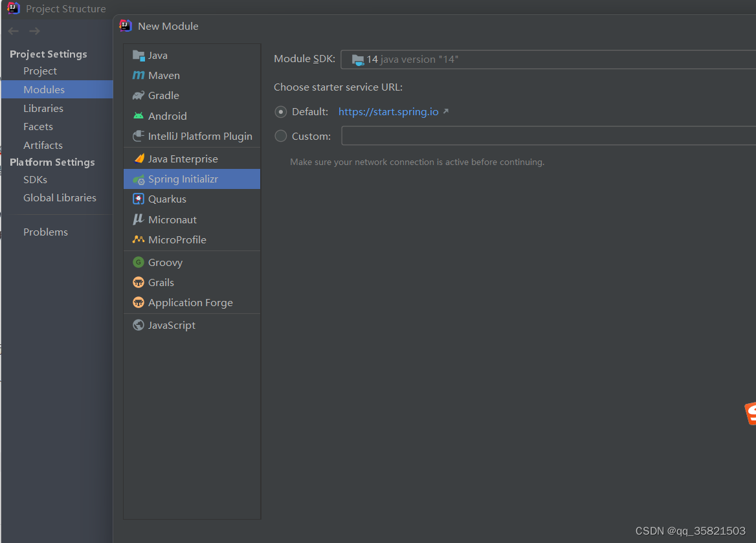This screenshot has height=543, width=756.
Task: Open the Libraries settings section
Action: [x=43, y=109]
